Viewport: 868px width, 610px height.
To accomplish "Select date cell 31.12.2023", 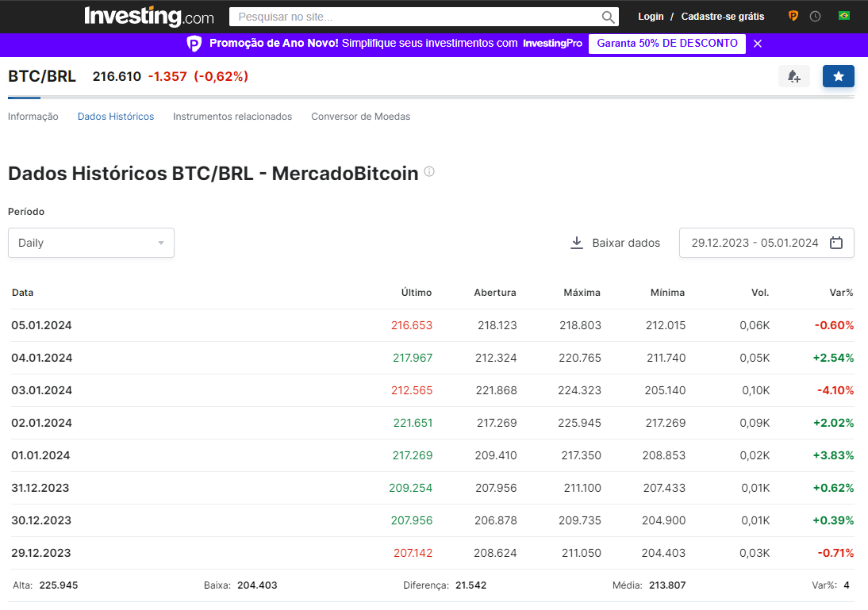I will coord(40,488).
